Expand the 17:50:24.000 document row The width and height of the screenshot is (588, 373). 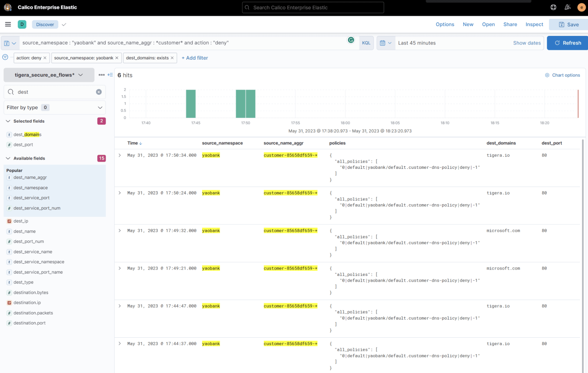coord(120,193)
